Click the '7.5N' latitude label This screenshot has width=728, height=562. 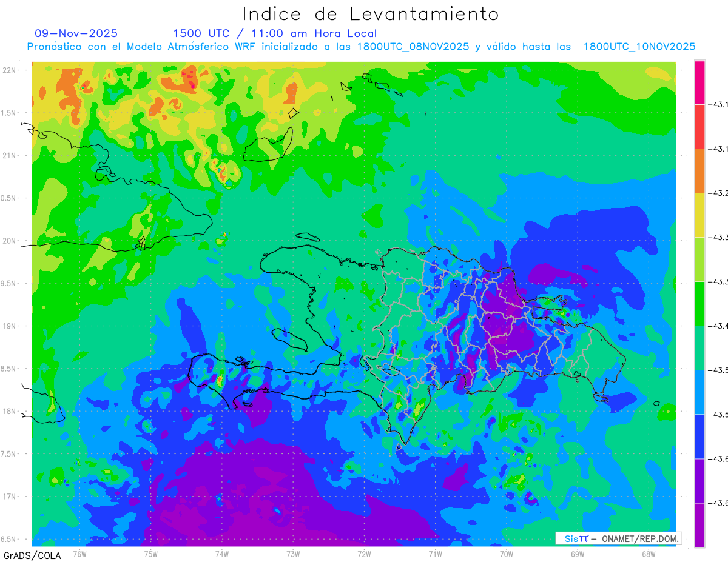pyautogui.click(x=9, y=454)
